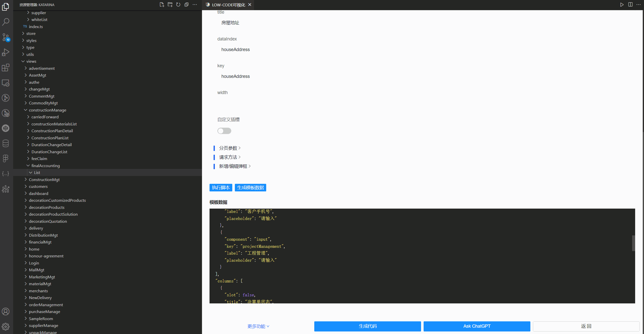
Task: Open the Explorer view in activity bar
Action: point(6,7)
